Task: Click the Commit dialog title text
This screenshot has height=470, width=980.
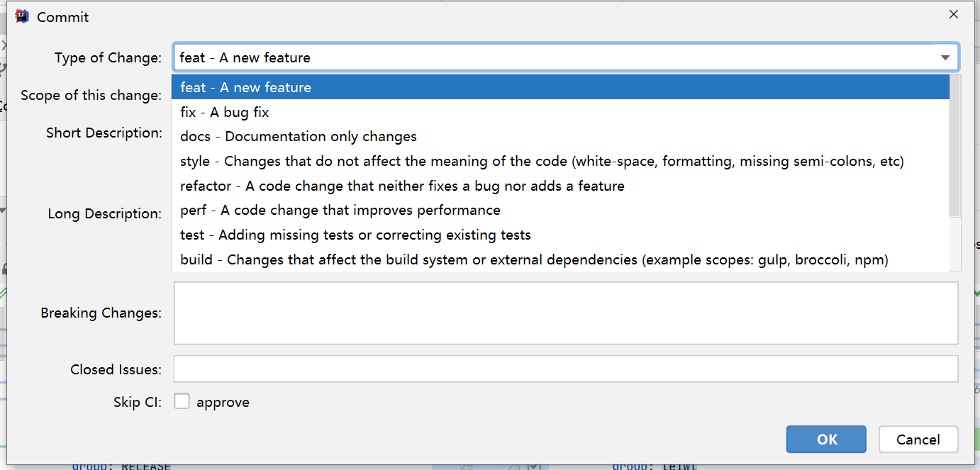Action: tap(63, 17)
